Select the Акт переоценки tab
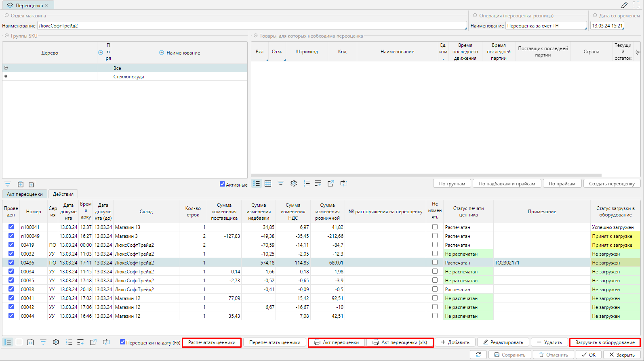 coord(25,194)
